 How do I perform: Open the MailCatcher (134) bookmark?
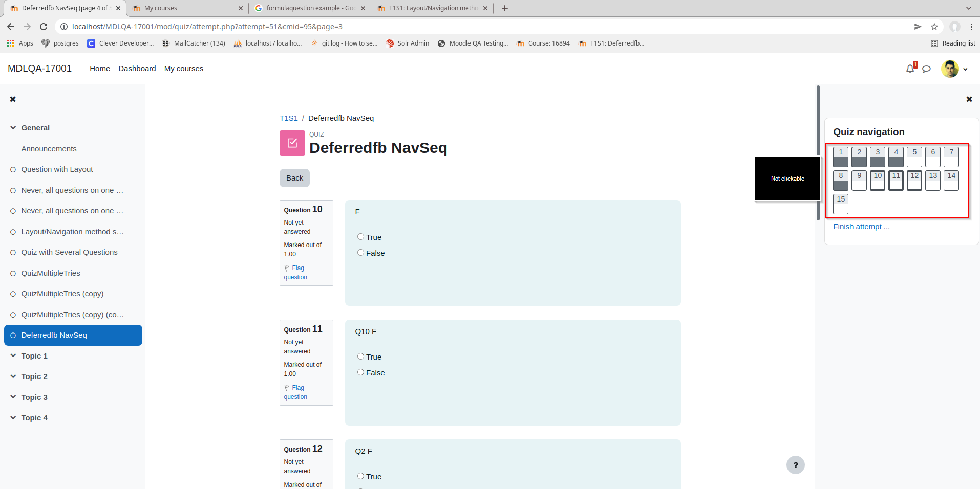194,43
